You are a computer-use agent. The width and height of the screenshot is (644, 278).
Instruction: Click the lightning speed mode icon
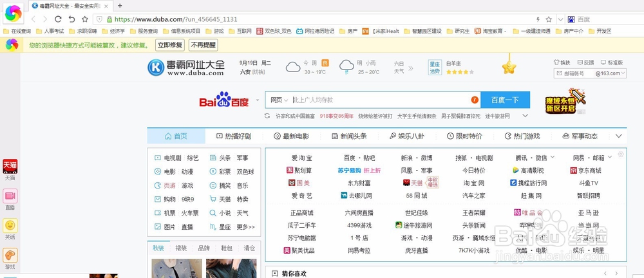tap(538, 19)
